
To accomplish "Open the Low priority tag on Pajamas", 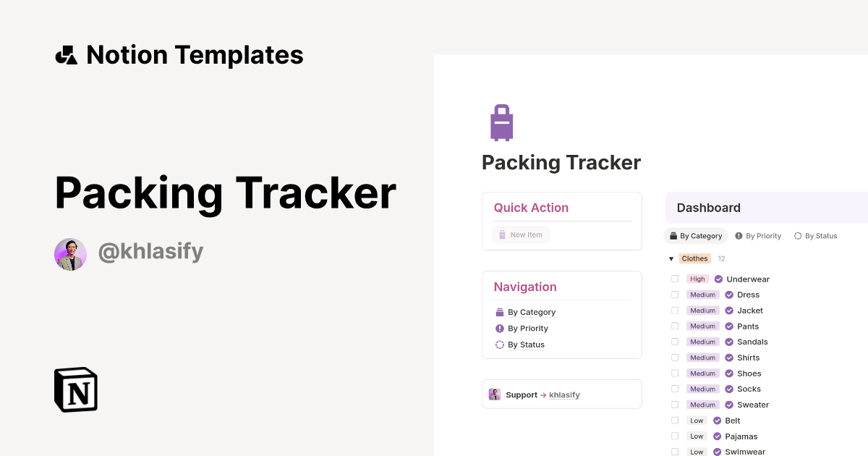I will coord(697,436).
